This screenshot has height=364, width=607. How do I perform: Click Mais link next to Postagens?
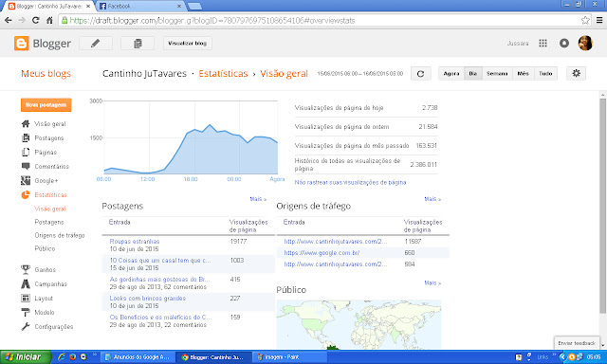click(258, 199)
